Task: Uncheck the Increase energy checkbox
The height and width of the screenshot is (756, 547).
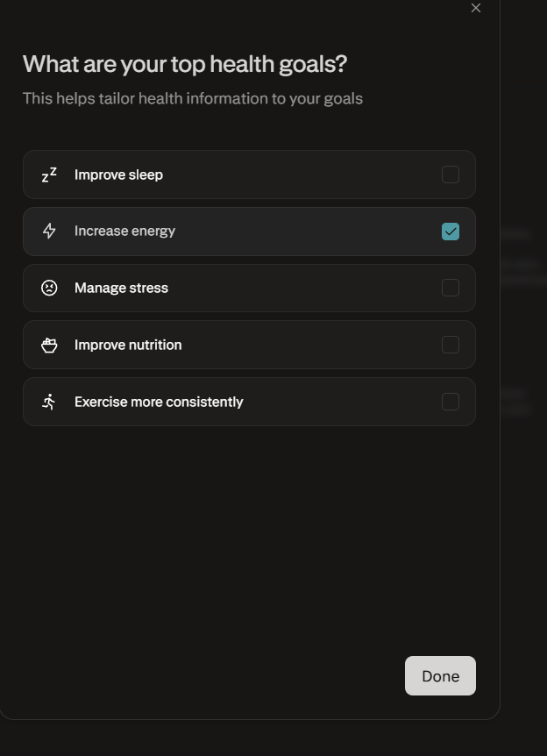Action: click(451, 232)
